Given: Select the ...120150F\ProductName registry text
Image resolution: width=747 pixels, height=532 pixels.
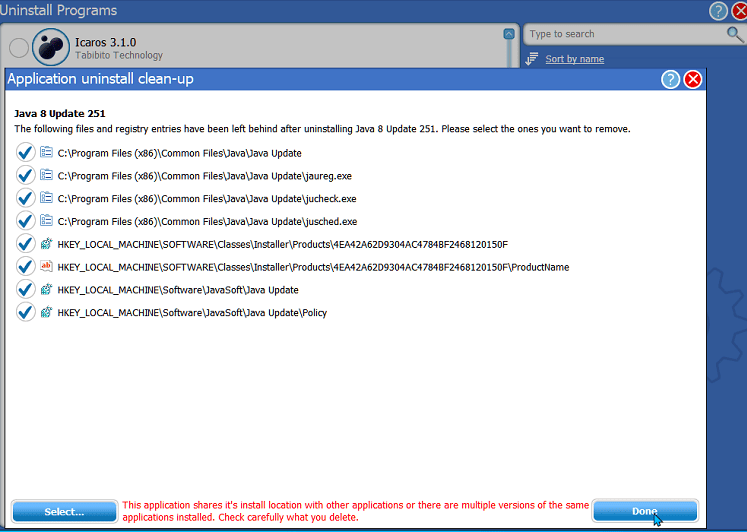Looking at the screenshot, I should [x=313, y=267].
